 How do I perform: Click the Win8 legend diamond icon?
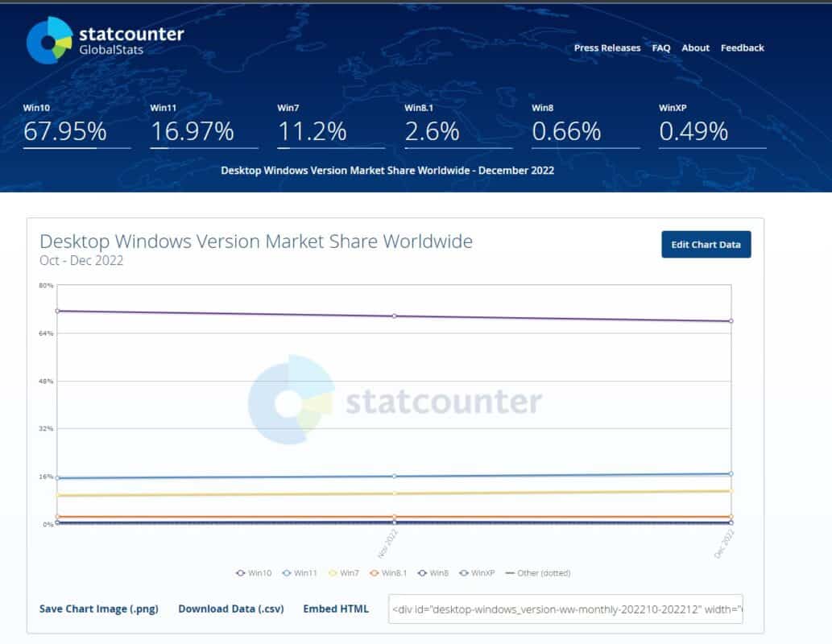423,573
